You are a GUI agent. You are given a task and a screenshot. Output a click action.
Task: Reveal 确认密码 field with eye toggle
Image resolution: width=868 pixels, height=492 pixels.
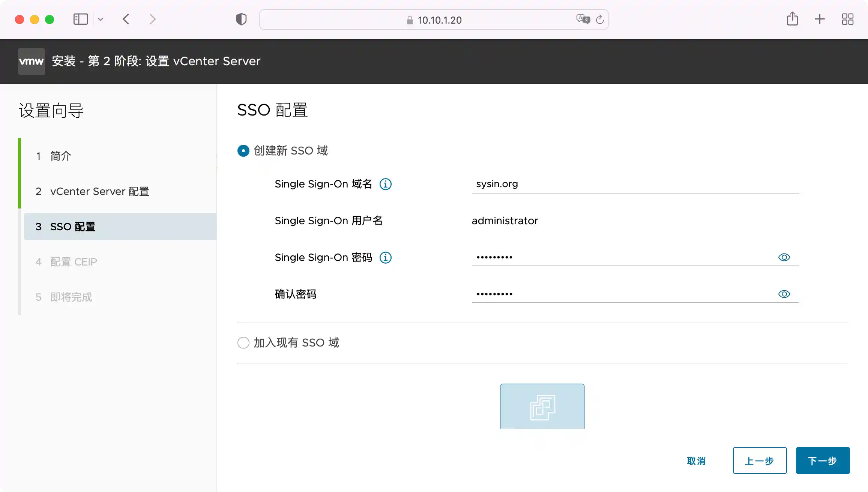click(784, 294)
